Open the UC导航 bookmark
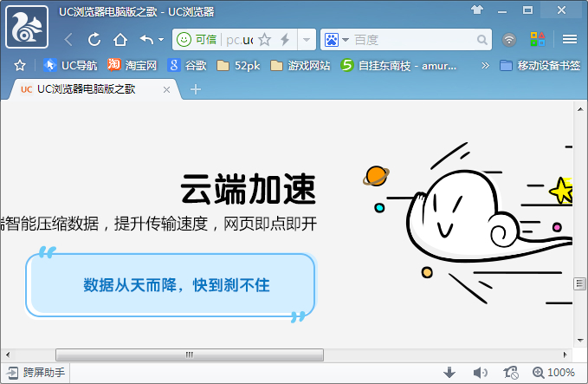Viewport: 588px width, 384px height. pyautogui.click(x=70, y=66)
